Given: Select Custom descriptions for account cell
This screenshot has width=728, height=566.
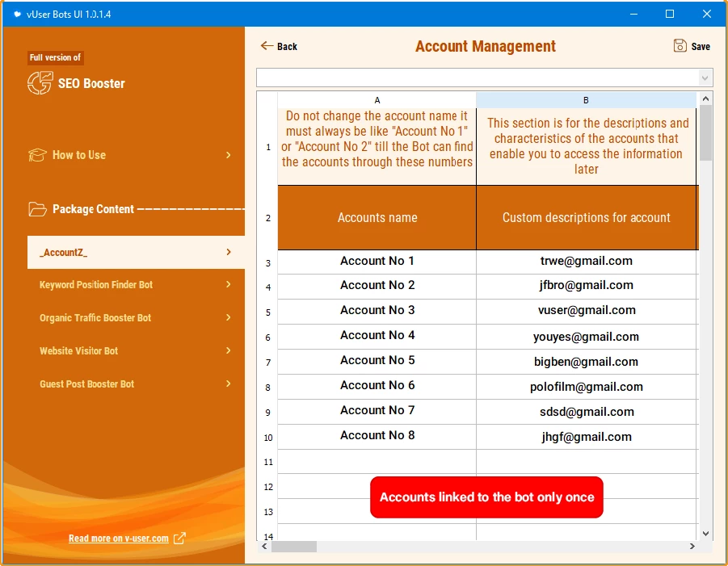Looking at the screenshot, I should [x=586, y=217].
